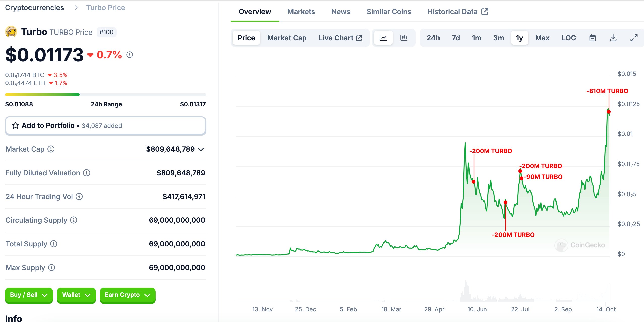Click info icon next to price change

click(130, 55)
